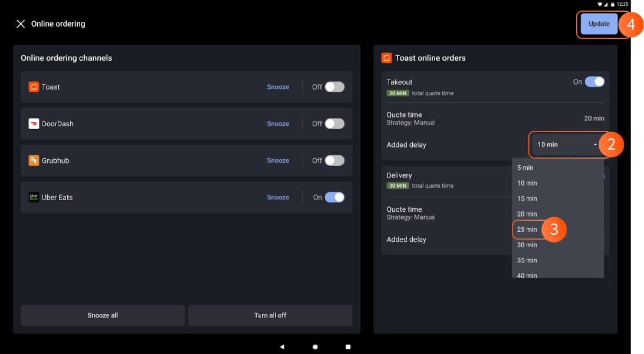
Task: Click Toast online orders header icon
Action: 386,58
